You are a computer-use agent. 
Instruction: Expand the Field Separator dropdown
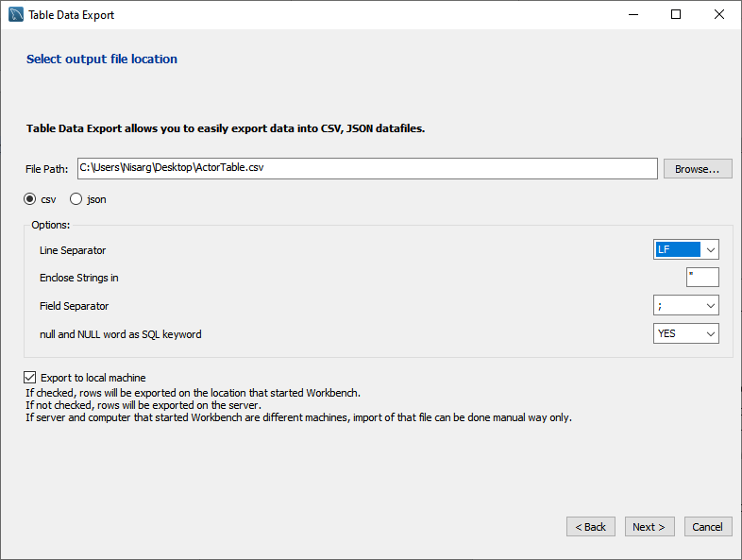point(685,306)
